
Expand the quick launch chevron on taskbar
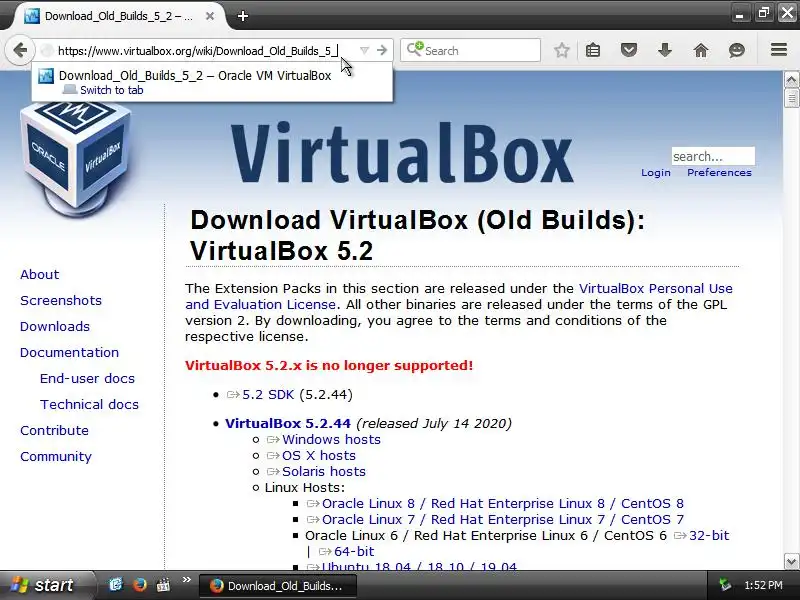(x=186, y=580)
